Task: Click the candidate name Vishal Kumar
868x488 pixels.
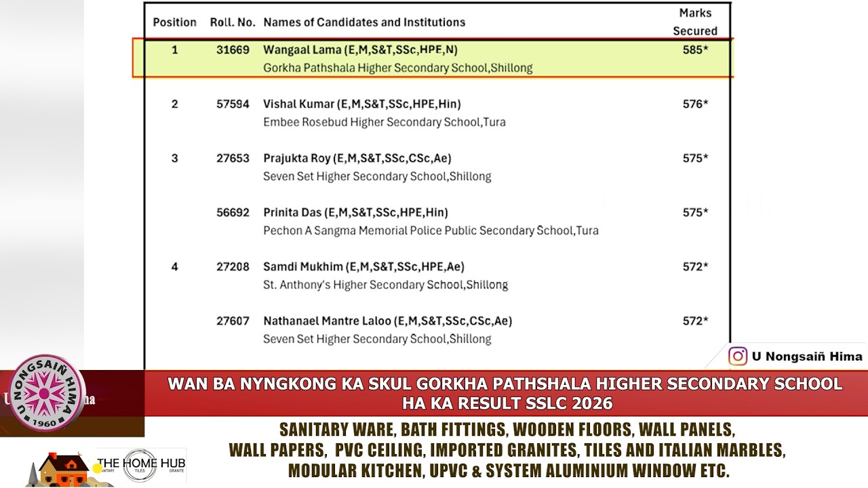Action: pyautogui.click(x=299, y=104)
